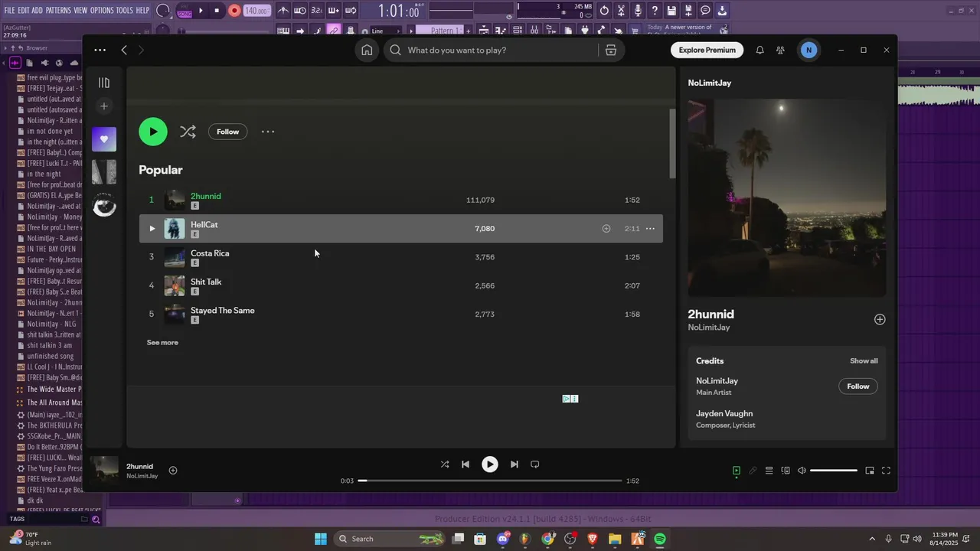Stop FL Studio playback
The image size is (980, 551).
pyautogui.click(x=217, y=11)
